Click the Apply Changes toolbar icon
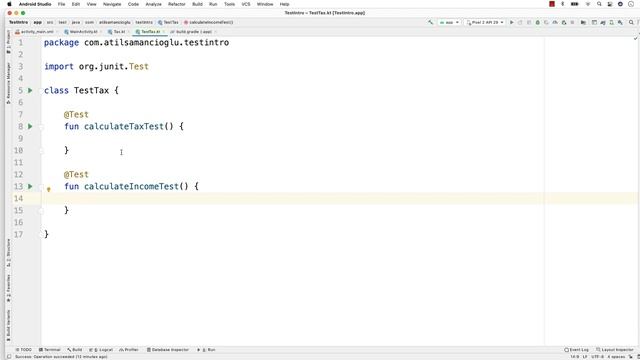640x360 pixels. point(520,22)
